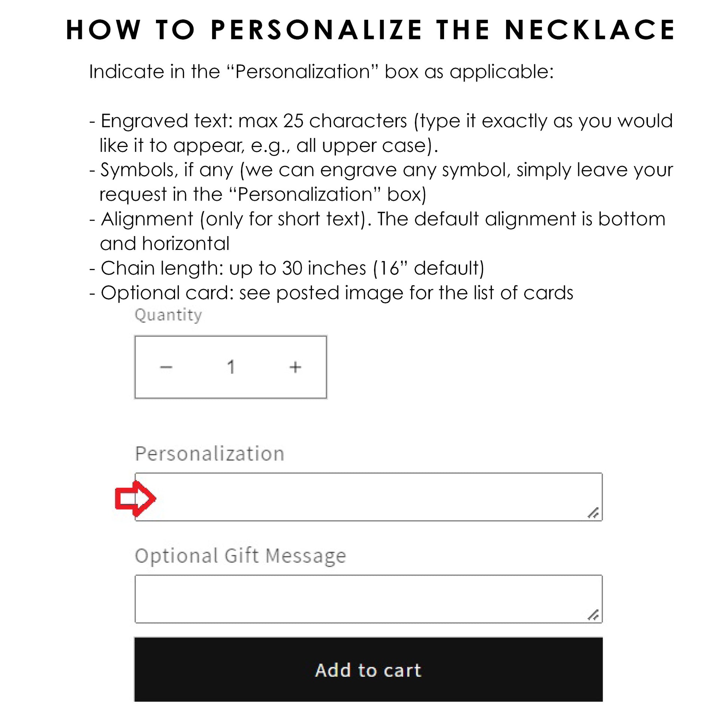Increase quantity with the plus icon
The height and width of the screenshot is (728, 728).
point(296,367)
